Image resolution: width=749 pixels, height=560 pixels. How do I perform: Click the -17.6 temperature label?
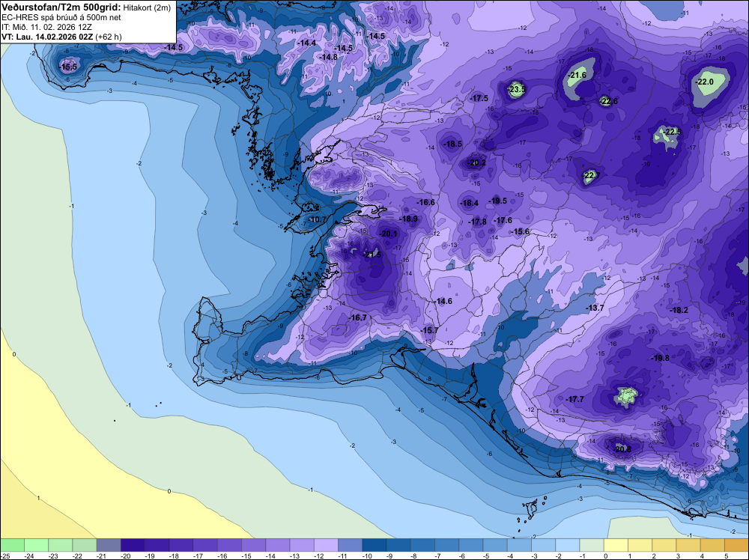pos(503,220)
